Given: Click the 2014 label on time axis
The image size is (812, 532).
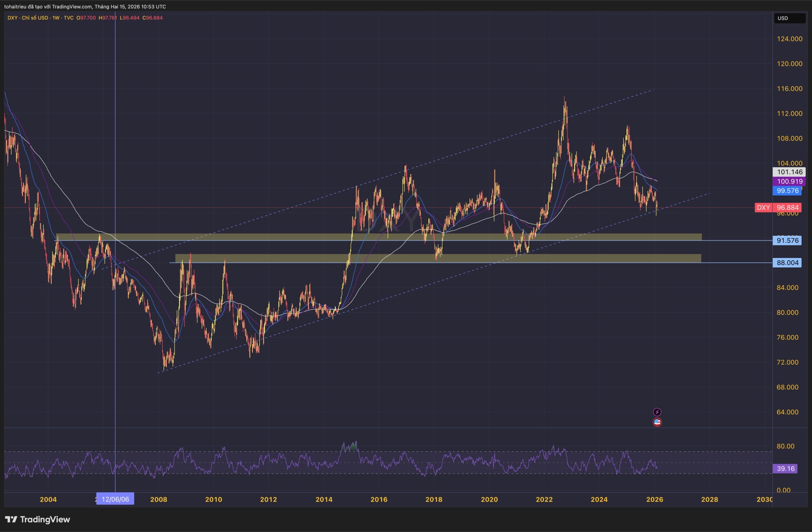Looking at the screenshot, I should click(x=324, y=500).
